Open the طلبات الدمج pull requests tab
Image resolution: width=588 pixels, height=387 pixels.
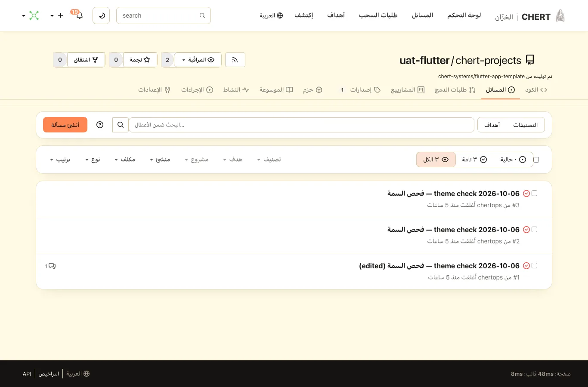click(455, 90)
